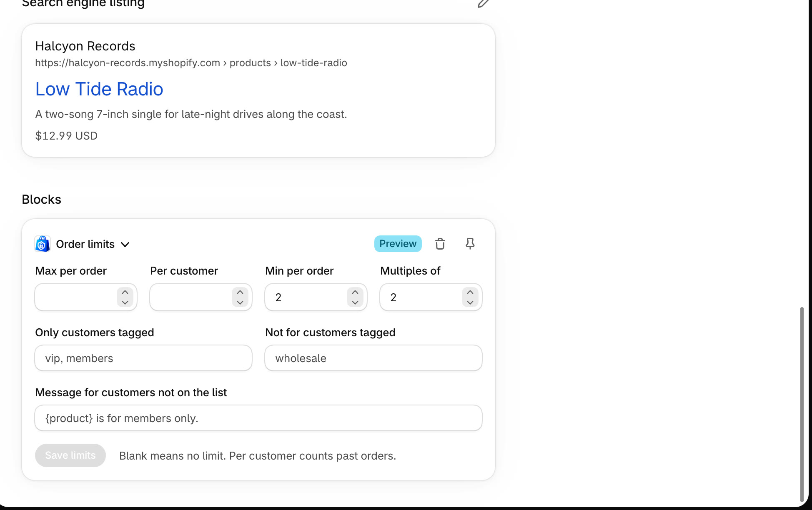Focus the Not for customers tagged field
Viewport: 812px width, 510px height.
(373, 358)
